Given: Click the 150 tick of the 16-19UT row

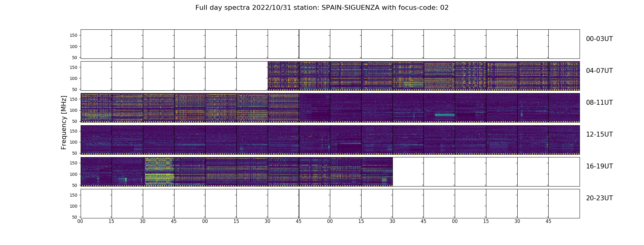Looking at the screenshot, I should pos(74,163).
